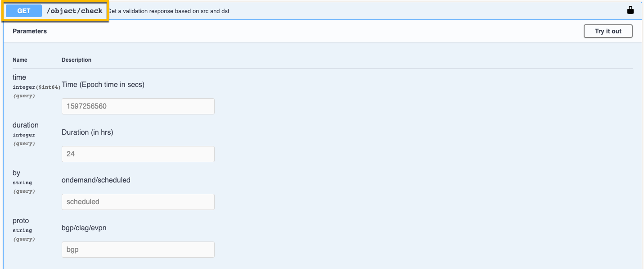
Task: Click the ondemand/scheduled description text
Action: (96, 180)
